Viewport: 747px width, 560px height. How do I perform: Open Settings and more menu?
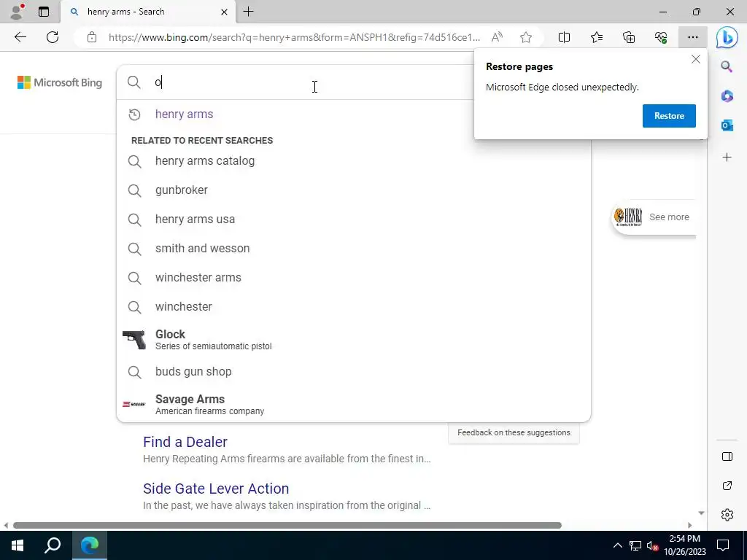[693, 37]
